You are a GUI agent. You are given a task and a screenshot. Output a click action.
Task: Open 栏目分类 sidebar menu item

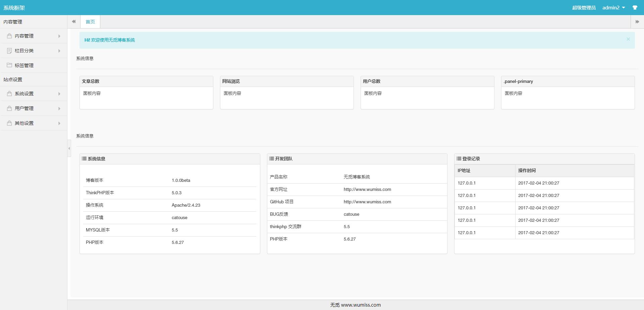(x=34, y=51)
